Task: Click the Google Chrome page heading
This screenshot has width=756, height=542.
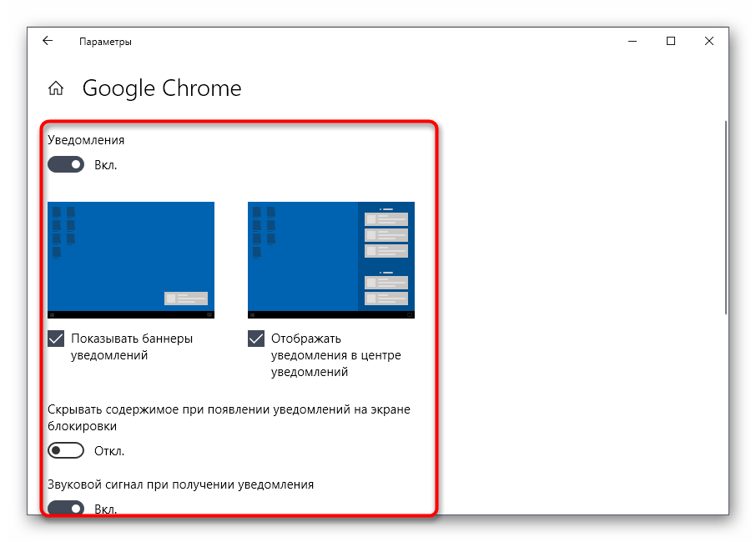Action: 162,88
